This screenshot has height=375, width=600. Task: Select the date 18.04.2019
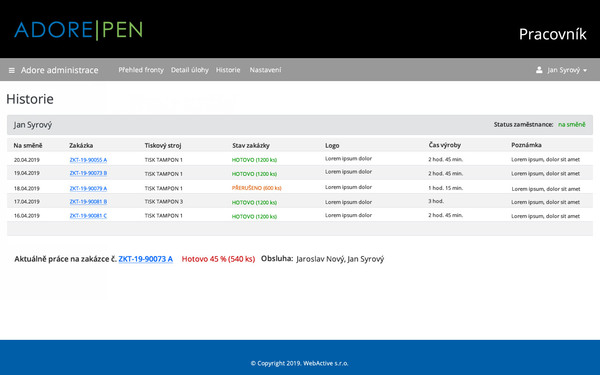27,188
